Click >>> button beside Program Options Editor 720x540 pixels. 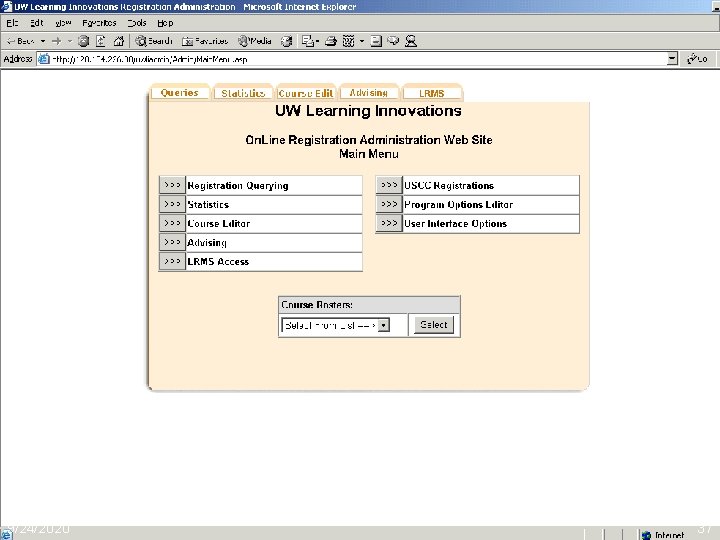click(x=389, y=204)
